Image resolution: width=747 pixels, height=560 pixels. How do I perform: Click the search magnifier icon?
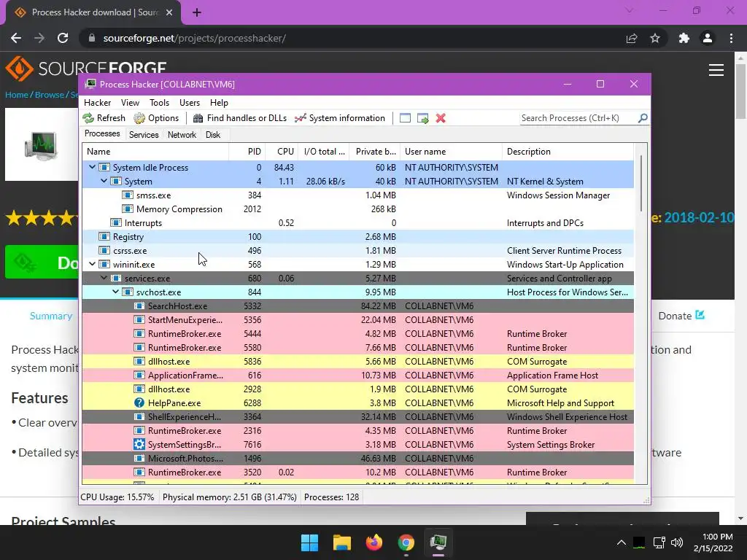tap(643, 117)
